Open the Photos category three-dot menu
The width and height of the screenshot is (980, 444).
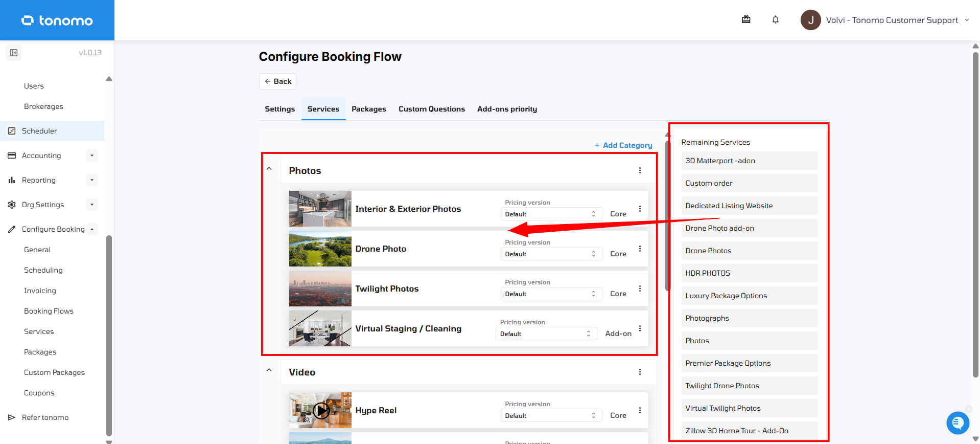640,170
